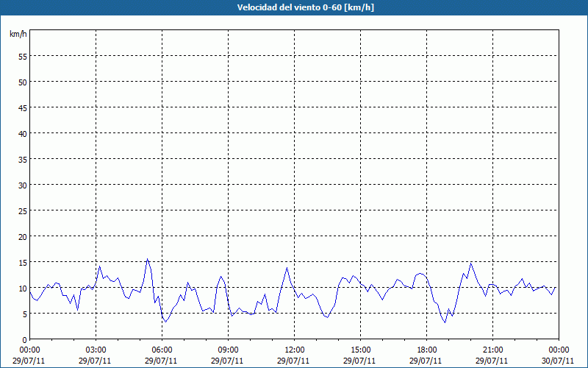Click the 18:00 time label
The image size is (588, 368).
pos(427,350)
